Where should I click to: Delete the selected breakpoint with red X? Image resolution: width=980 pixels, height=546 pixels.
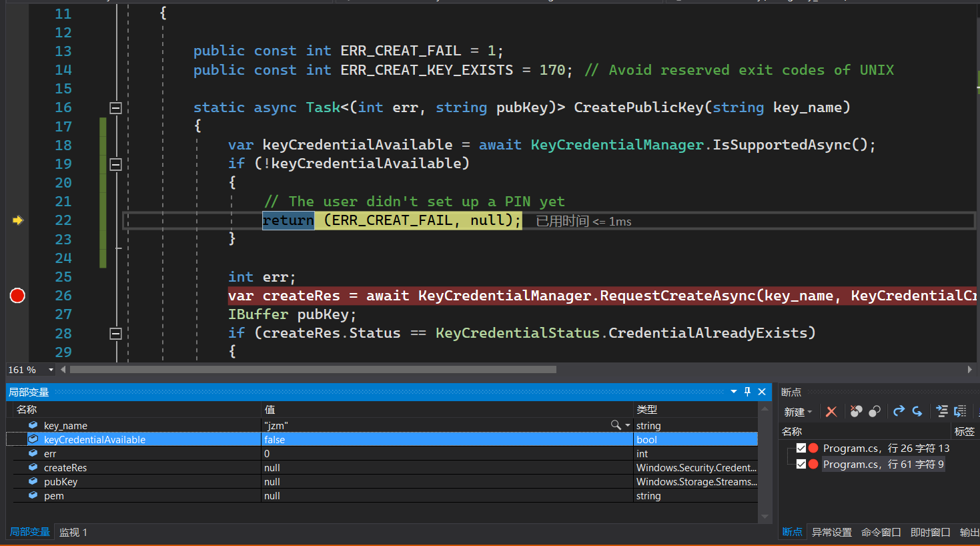pyautogui.click(x=831, y=412)
